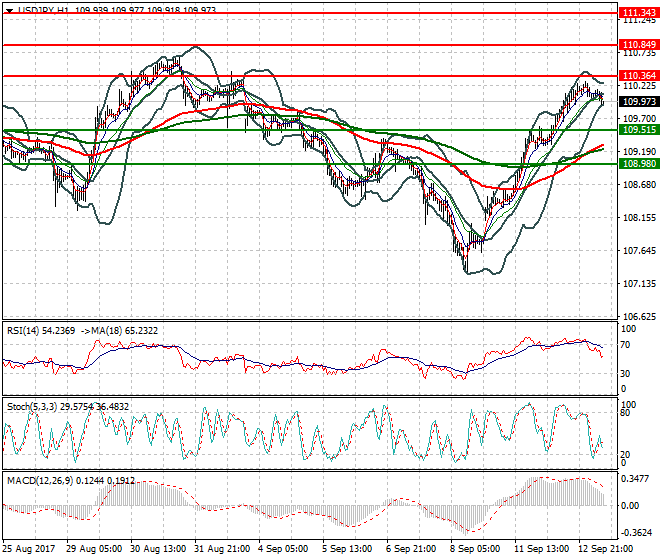The image size is (660, 560).
Task: Select the 109.515 green support label
Action: pos(639,130)
